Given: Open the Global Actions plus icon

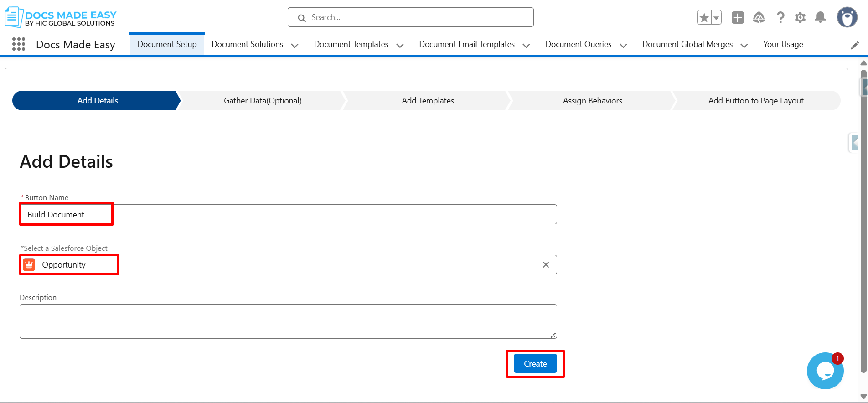Looking at the screenshot, I should click(x=738, y=18).
